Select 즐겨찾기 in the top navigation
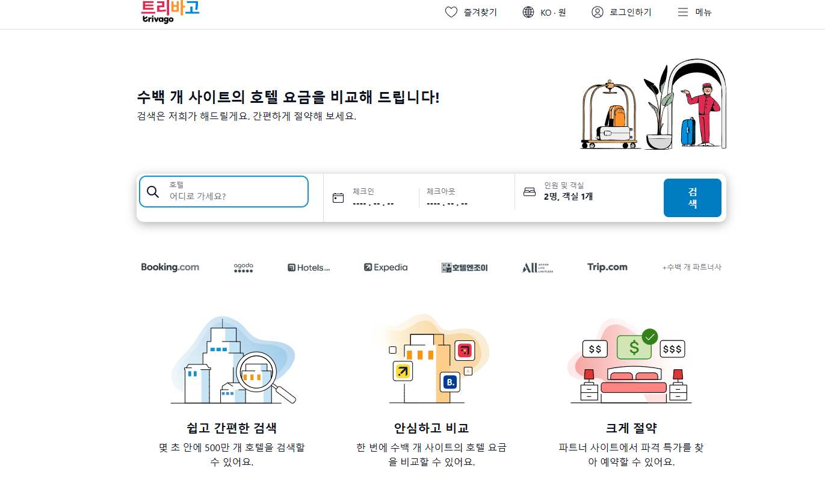This screenshot has height=504, width=825. 477,11
